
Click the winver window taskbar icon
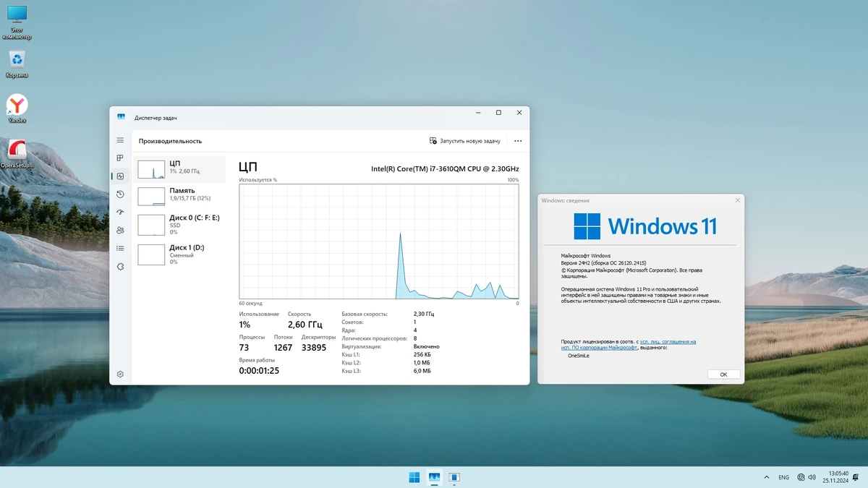pyautogui.click(x=454, y=477)
